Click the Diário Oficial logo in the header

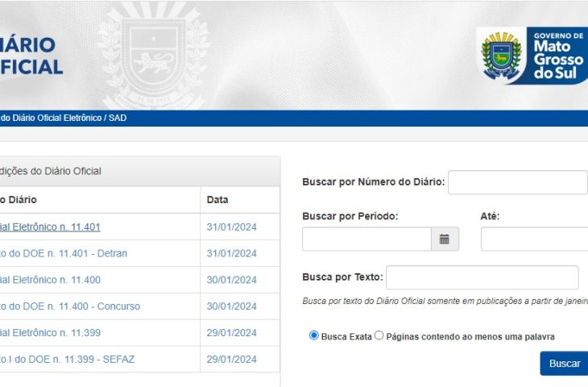[31, 56]
